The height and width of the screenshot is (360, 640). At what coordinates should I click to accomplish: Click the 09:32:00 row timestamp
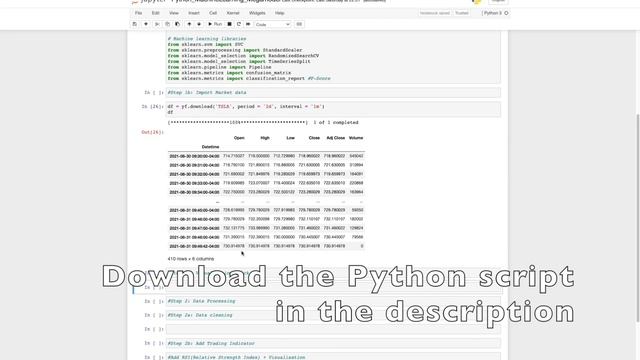(194, 174)
